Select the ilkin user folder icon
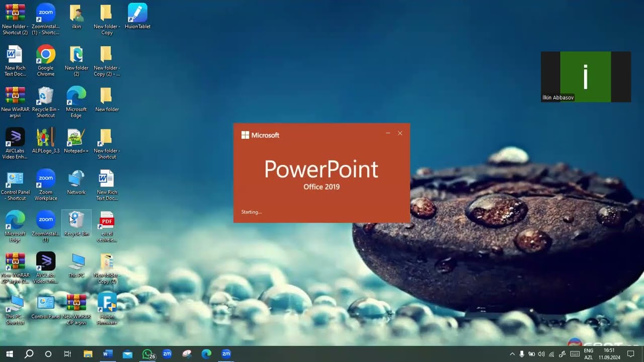 point(76,16)
